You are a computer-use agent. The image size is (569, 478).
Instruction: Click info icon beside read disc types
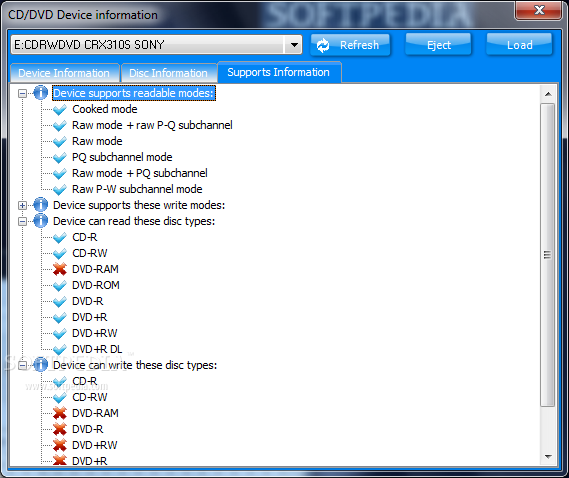click(41, 221)
